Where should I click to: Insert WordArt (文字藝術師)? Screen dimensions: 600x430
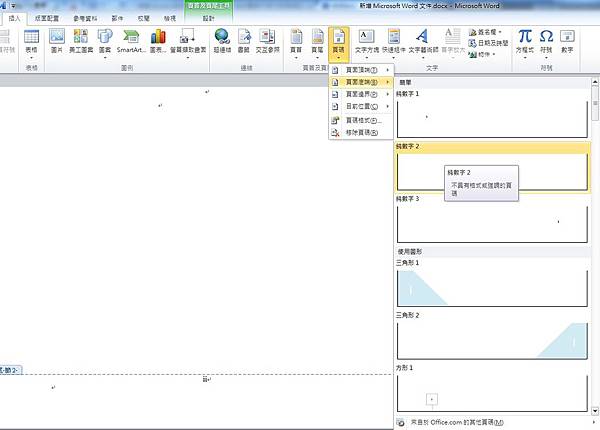[x=423, y=43]
